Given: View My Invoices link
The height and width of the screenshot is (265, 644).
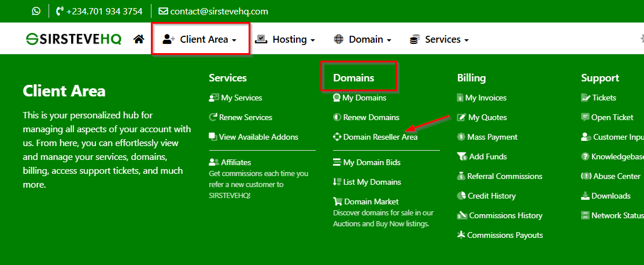Looking at the screenshot, I should pyautogui.click(x=486, y=98).
